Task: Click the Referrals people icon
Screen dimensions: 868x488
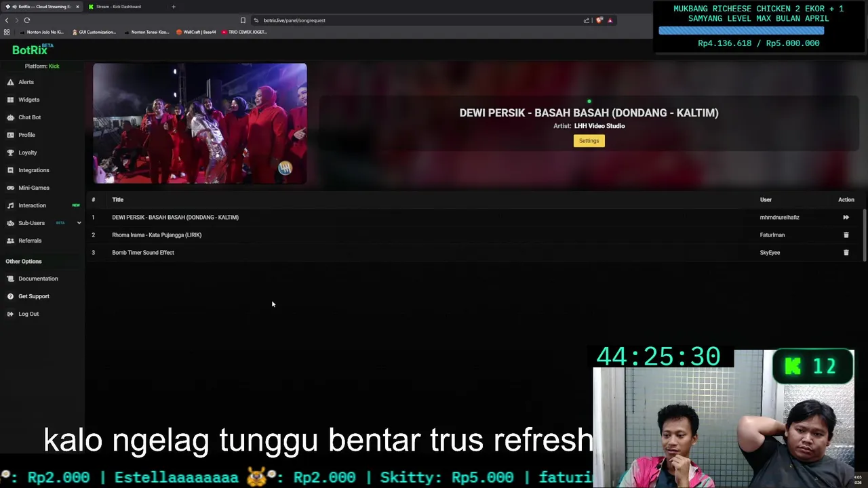Action: 10,241
